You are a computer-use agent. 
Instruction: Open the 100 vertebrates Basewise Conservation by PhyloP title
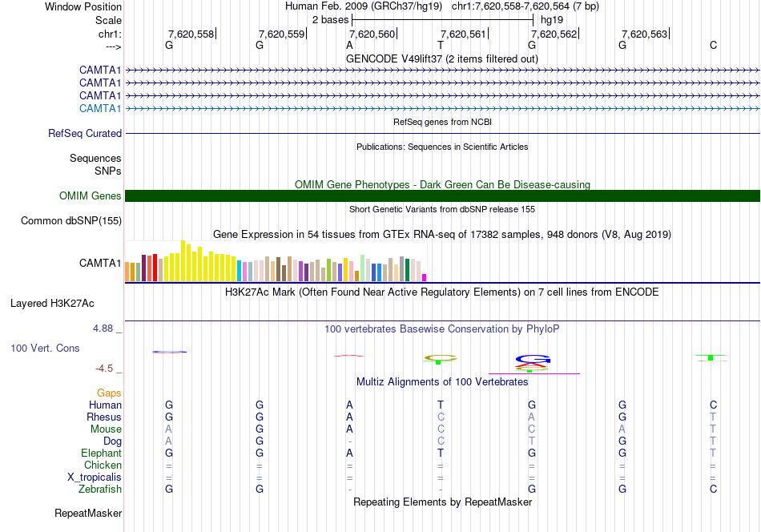(442, 329)
